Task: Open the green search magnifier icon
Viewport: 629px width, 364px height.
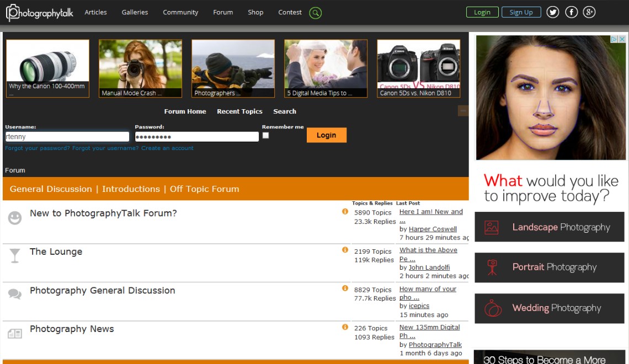Action: [x=315, y=13]
